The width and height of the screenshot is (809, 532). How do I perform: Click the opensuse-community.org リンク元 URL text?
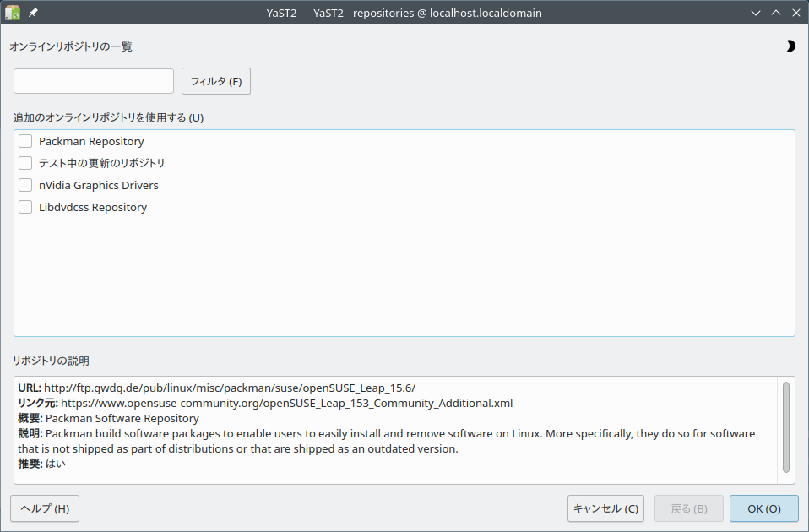pyautogui.click(x=287, y=403)
